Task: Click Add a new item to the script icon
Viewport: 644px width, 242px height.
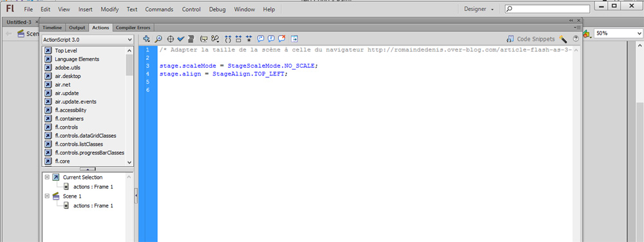Action: click(x=146, y=39)
